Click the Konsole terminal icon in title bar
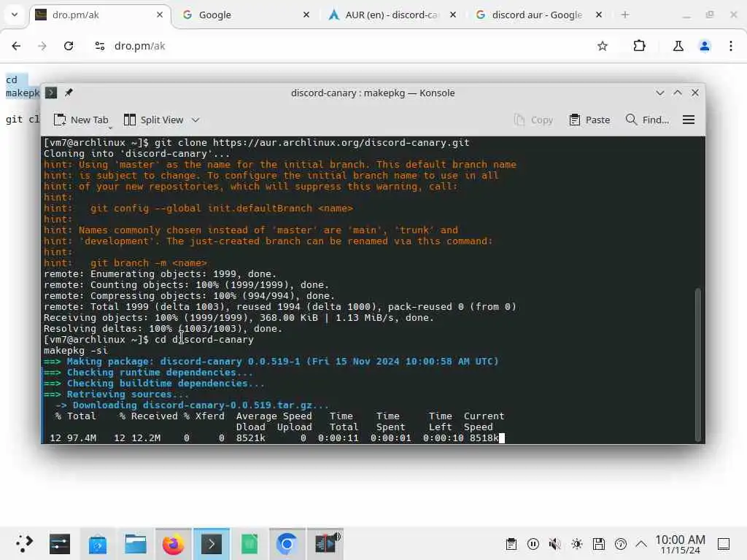This screenshot has height=560, width=747. click(51, 93)
